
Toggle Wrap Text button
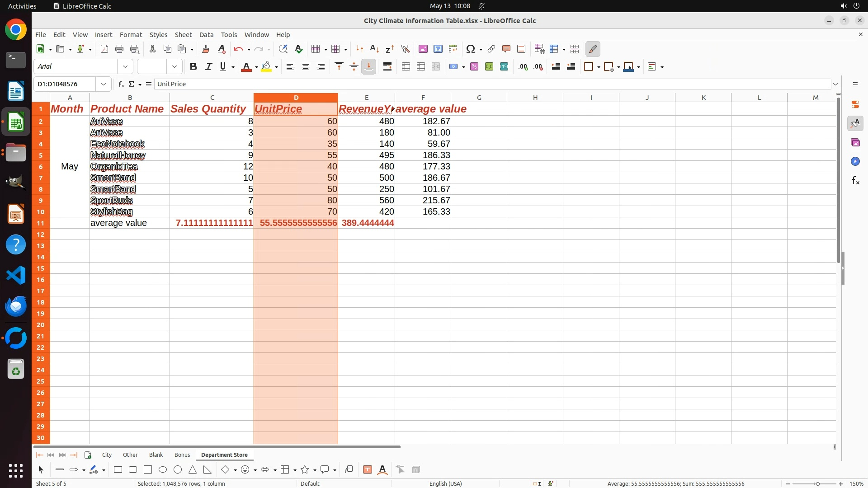(x=387, y=67)
